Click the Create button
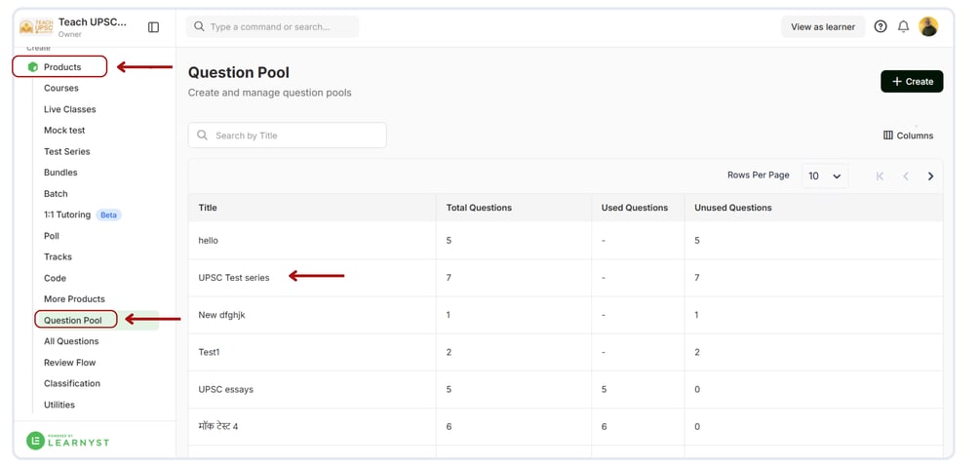The height and width of the screenshot is (469, 980). click(x=912, y=81)
